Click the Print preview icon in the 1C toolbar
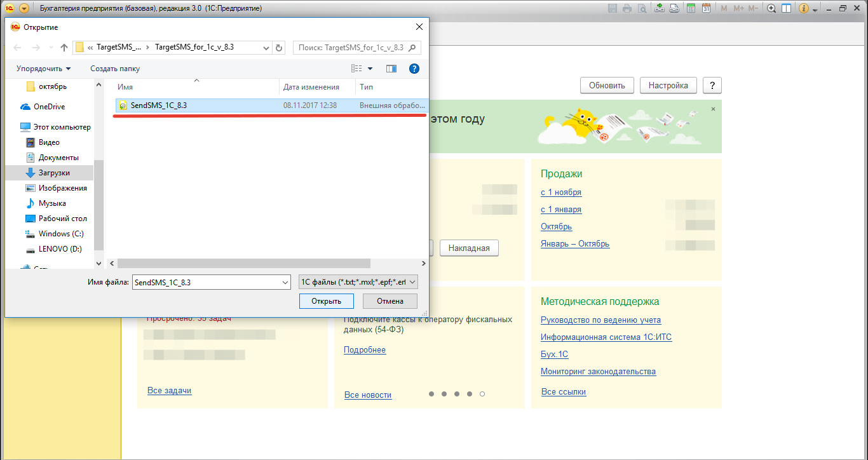Image resolution: width=868 pixels, height=460 pixels. pos(642,8)
